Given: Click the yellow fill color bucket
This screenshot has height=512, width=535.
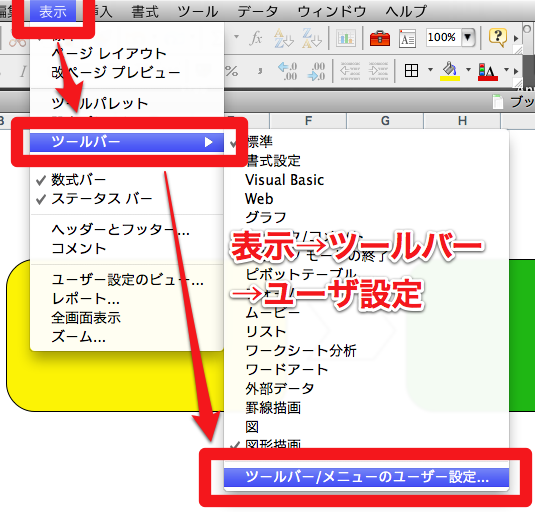Looking at the screenshot, I should point(450,71).
